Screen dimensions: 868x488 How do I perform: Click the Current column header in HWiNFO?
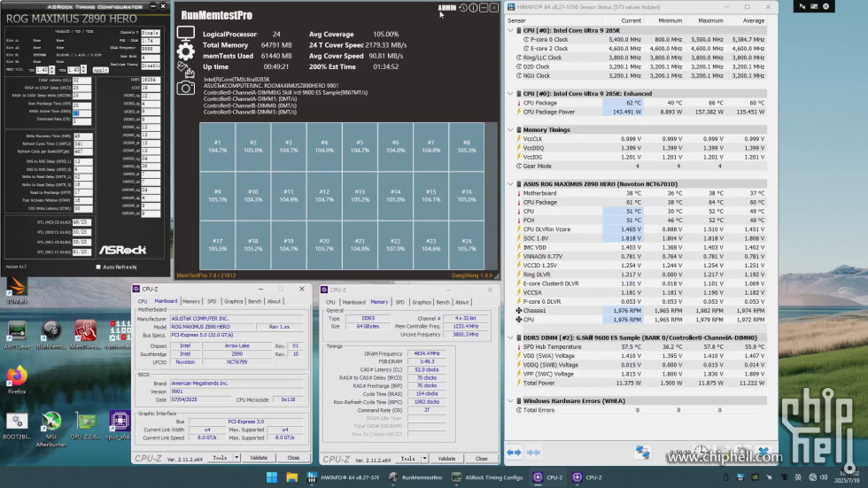(631, 20)
